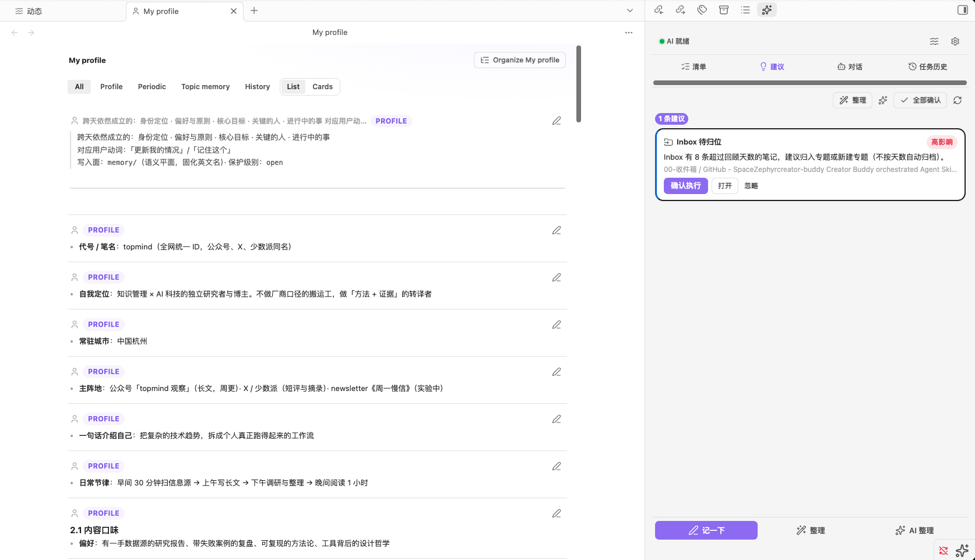Open a new tab with plus
Screen dimensions: 975x560
[254, 10]
